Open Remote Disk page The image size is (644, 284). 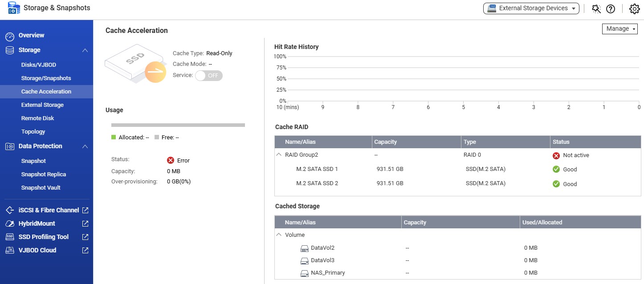[37, 118]
